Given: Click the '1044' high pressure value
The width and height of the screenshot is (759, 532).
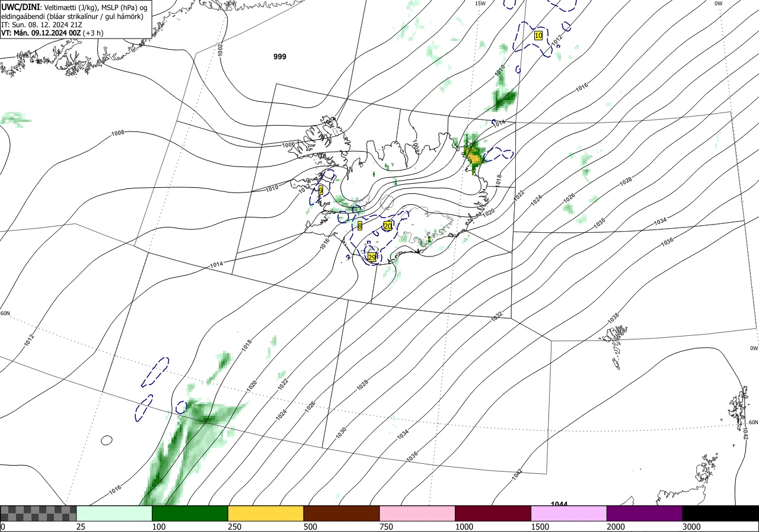Looking at the screenshot, I should (559, 505).
